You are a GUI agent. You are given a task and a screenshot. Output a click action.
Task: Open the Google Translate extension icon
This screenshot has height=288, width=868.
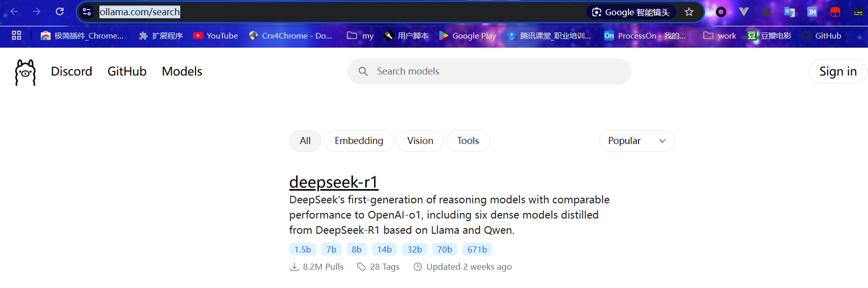tap(789, 12)
